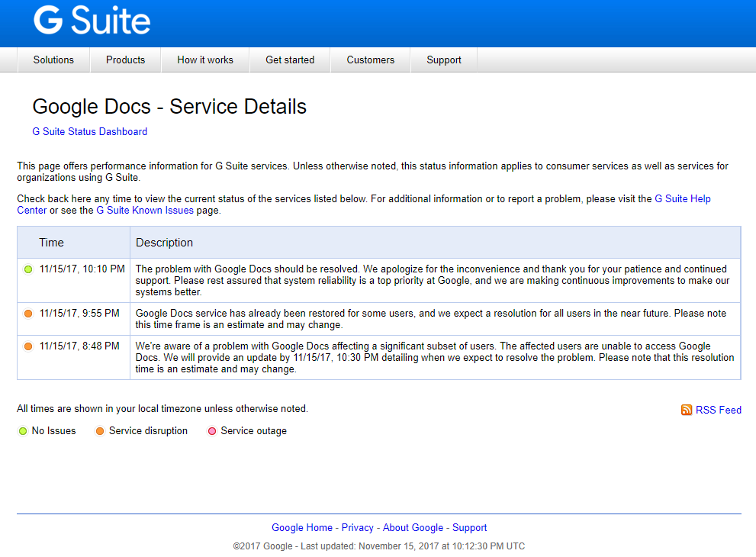
Task: Select the How it works tab
Action: coord(205,60)
